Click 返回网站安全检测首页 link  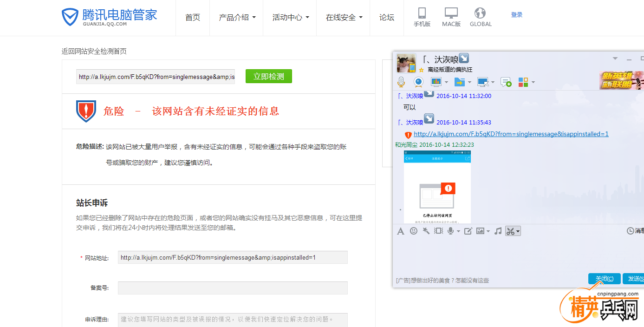94,51
